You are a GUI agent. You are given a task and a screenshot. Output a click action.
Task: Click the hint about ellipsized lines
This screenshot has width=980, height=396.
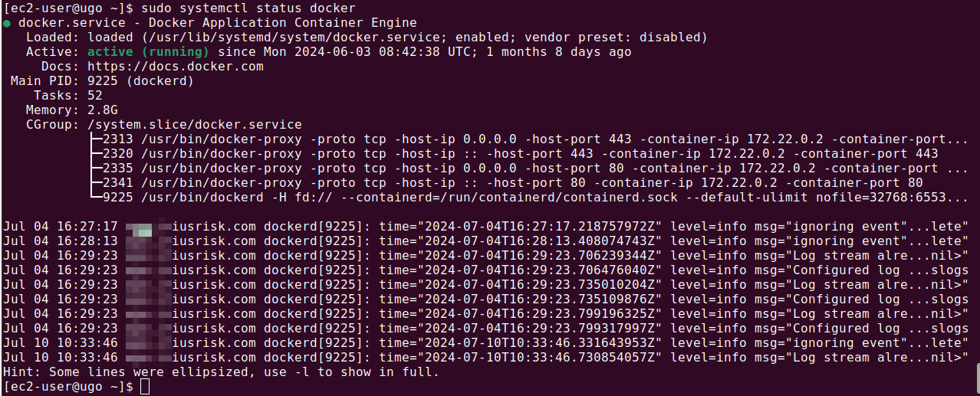(x=221, y=372)
